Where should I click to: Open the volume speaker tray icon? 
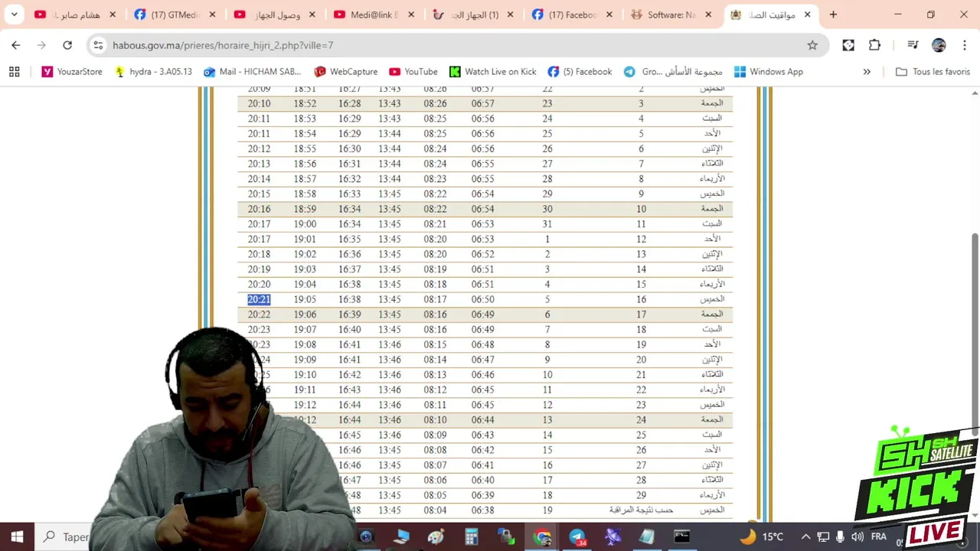857,536
